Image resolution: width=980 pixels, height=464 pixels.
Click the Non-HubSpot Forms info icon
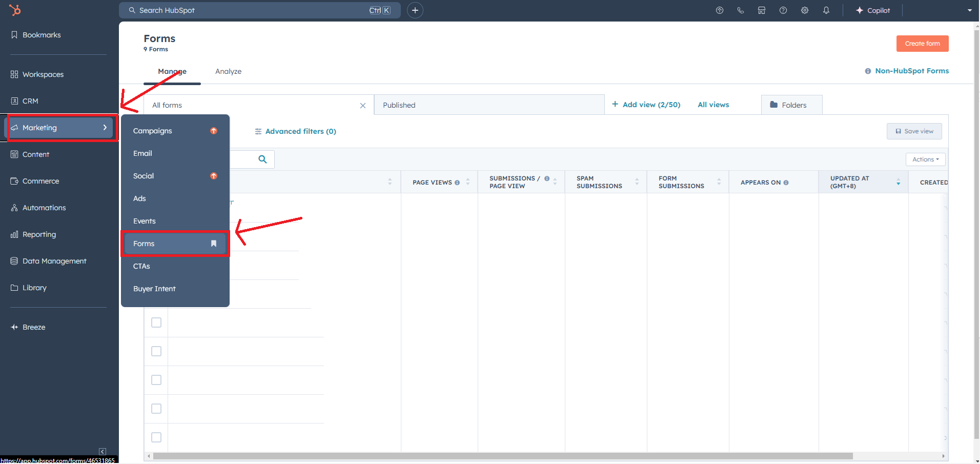point(868,71)
